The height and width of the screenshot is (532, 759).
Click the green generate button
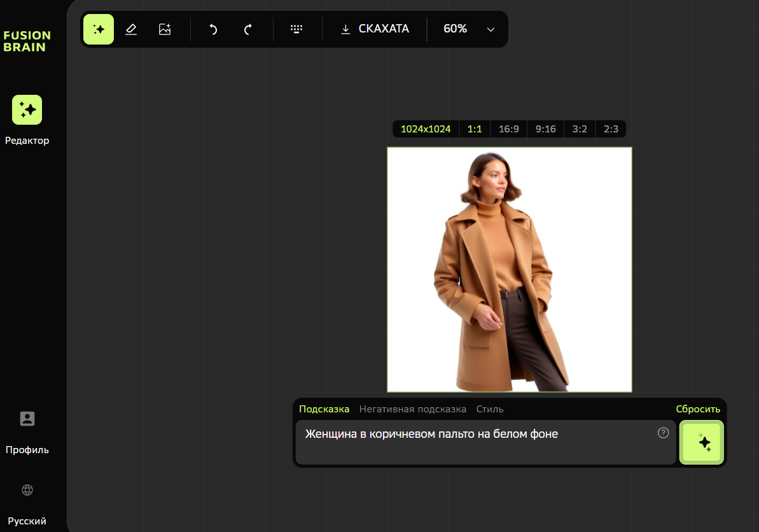[702, 442]
